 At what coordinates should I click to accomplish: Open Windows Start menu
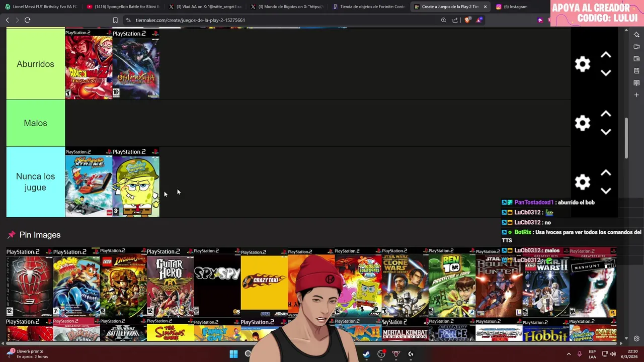233,354
